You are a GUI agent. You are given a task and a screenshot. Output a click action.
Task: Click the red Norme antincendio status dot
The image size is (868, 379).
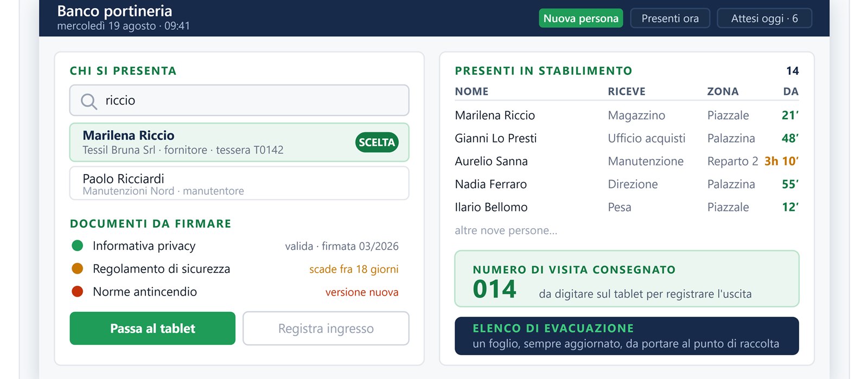click(x=78, y=292)
